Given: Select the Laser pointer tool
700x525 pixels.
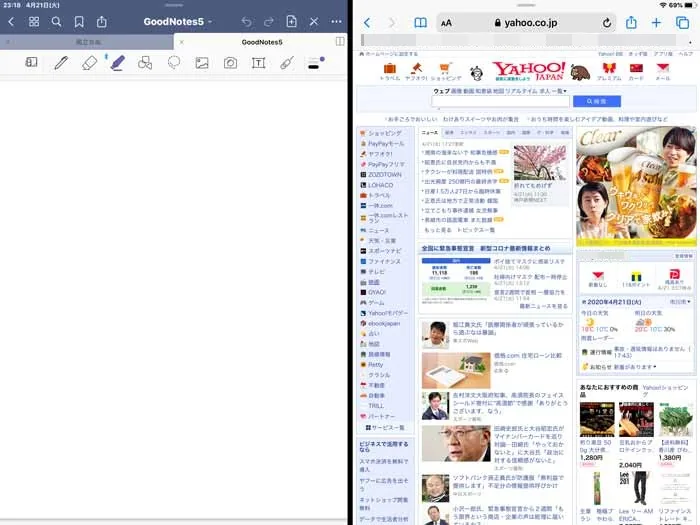Looking at the screenshot, I should [287, 62].
